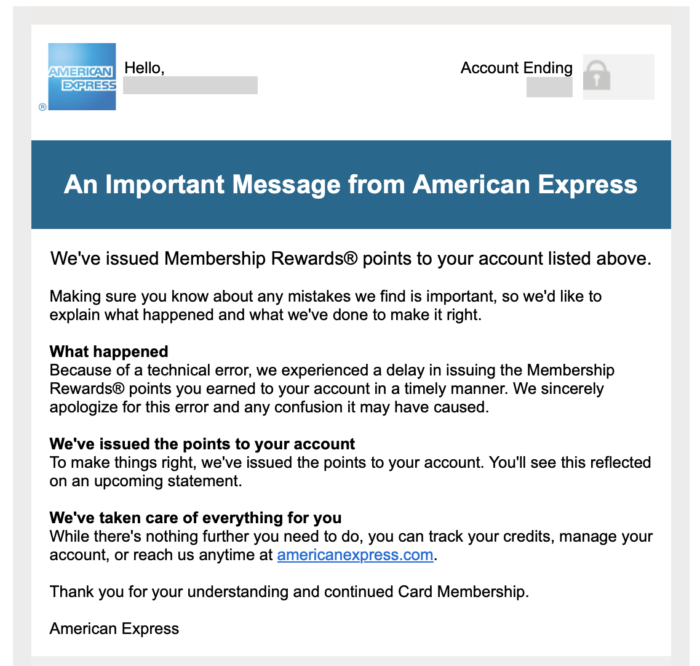
Task: Click the "We've taken care of everything for you" heading
Action: pyautogui.click(x=196, y=518)
